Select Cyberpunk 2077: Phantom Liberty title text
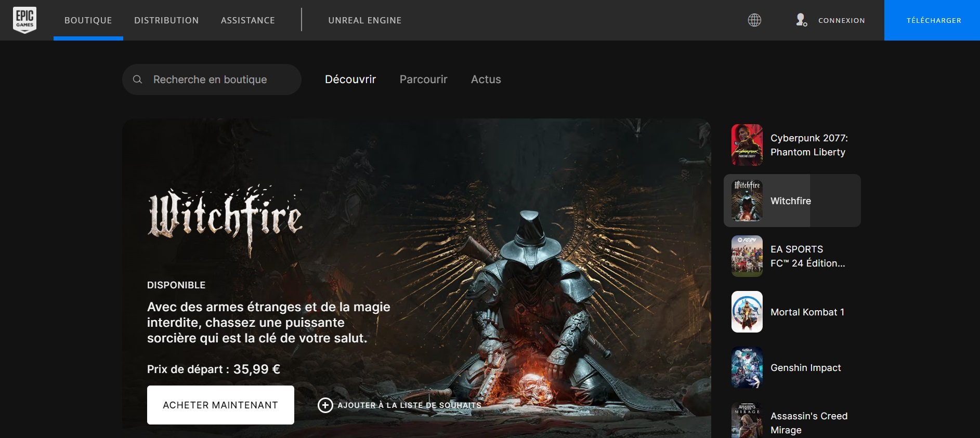This screenshot has width=980, height=438. [x=809, y=145]
